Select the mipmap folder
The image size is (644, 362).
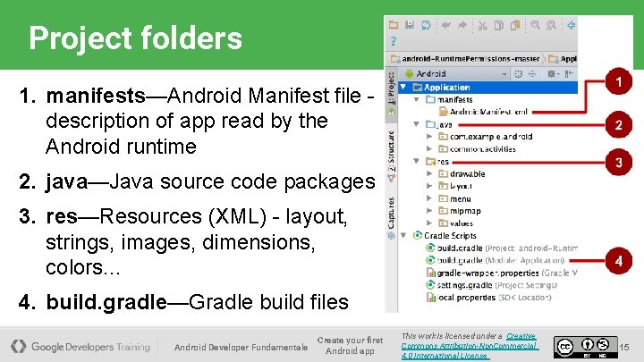(x=460, y=211)
